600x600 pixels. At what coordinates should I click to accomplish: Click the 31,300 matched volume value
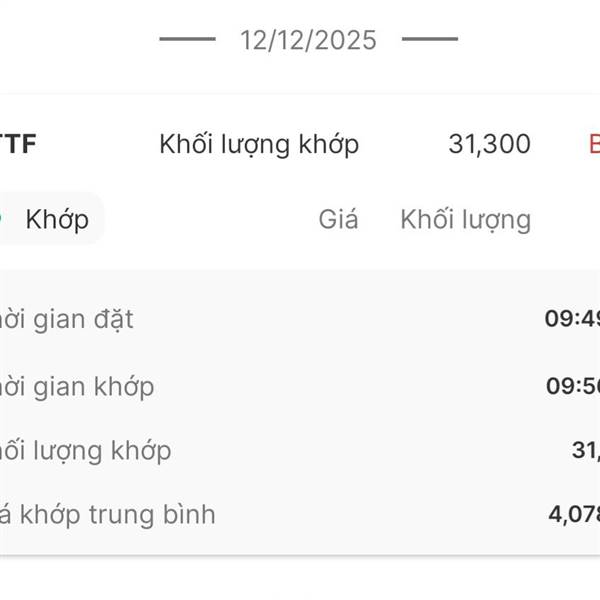[489, 144]
